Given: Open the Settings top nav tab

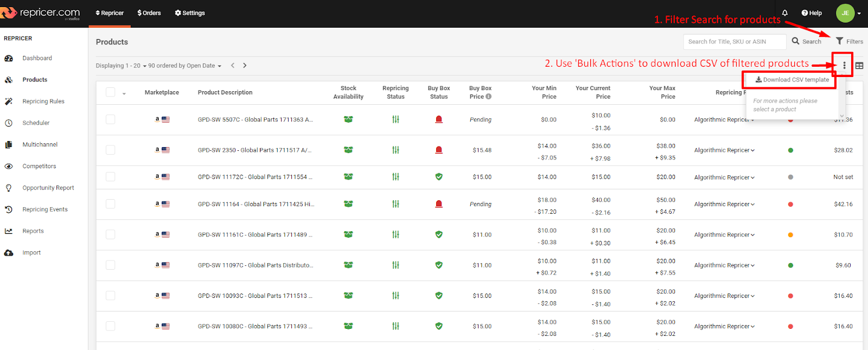Looking at the screenshot, I should [x=190, y=13].
